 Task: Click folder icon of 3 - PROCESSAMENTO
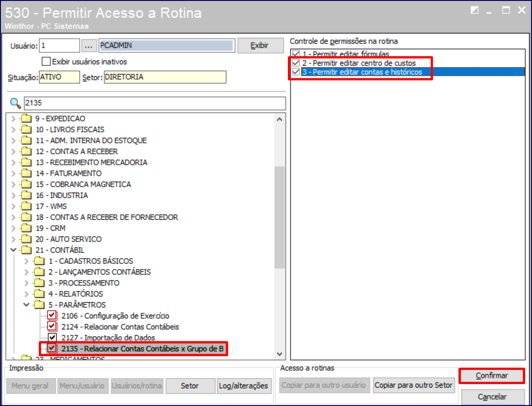(x=39, y=283)
